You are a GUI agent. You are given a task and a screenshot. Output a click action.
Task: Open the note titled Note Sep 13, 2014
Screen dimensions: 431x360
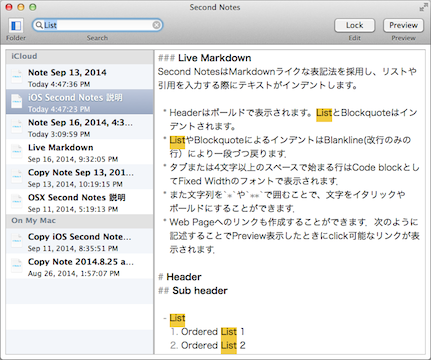[79, 77]
